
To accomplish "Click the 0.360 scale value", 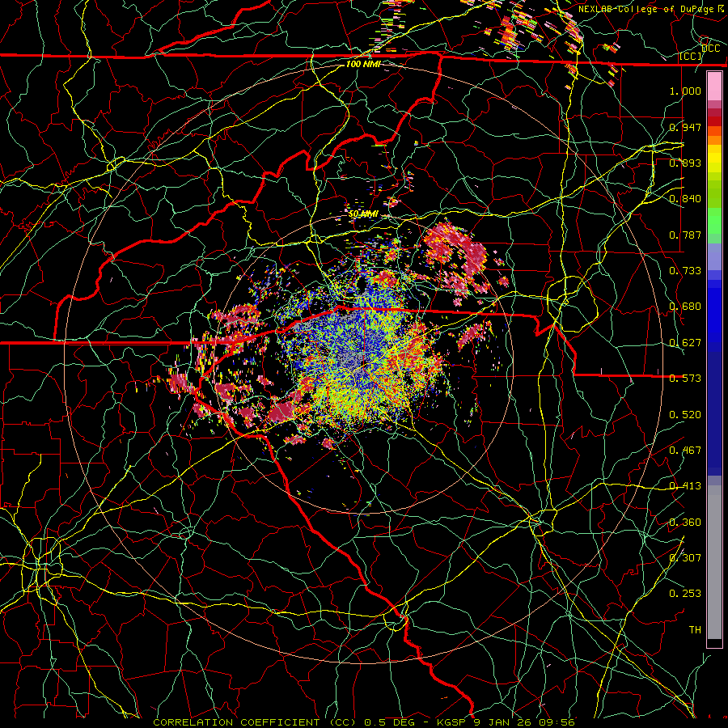I will 685,523.
